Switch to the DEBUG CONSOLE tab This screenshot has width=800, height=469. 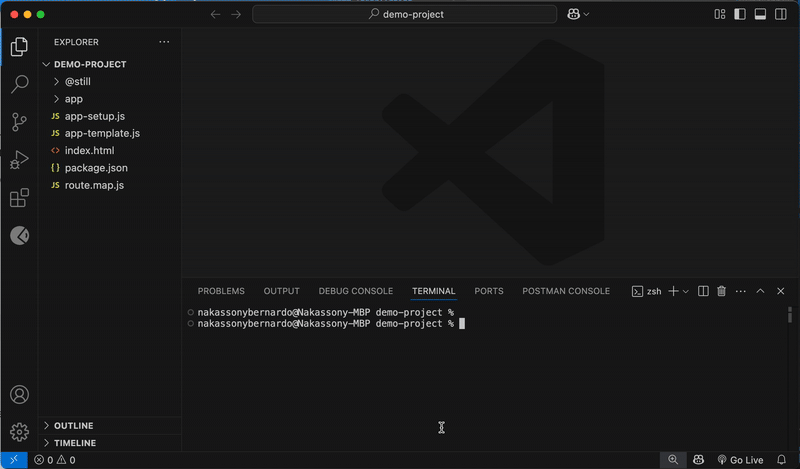point(356,291)
